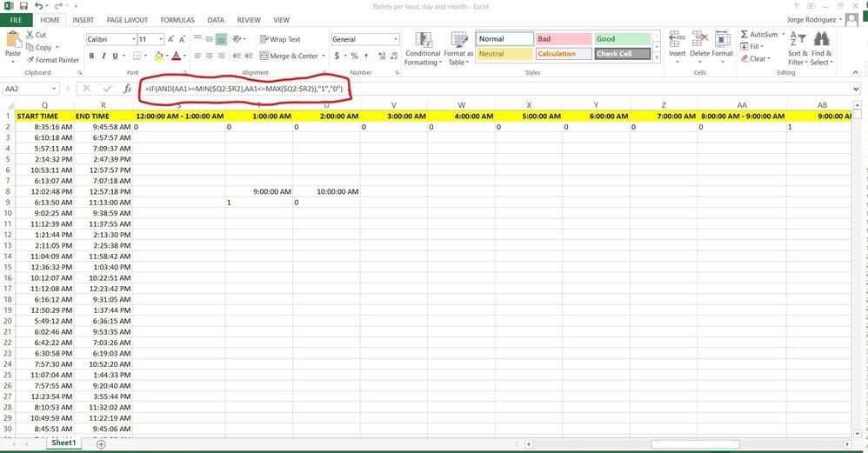Click the Cut scissors icon
The height and width of the screenshot is (453, 868).
pyautogui.click(x=30, y=34)
